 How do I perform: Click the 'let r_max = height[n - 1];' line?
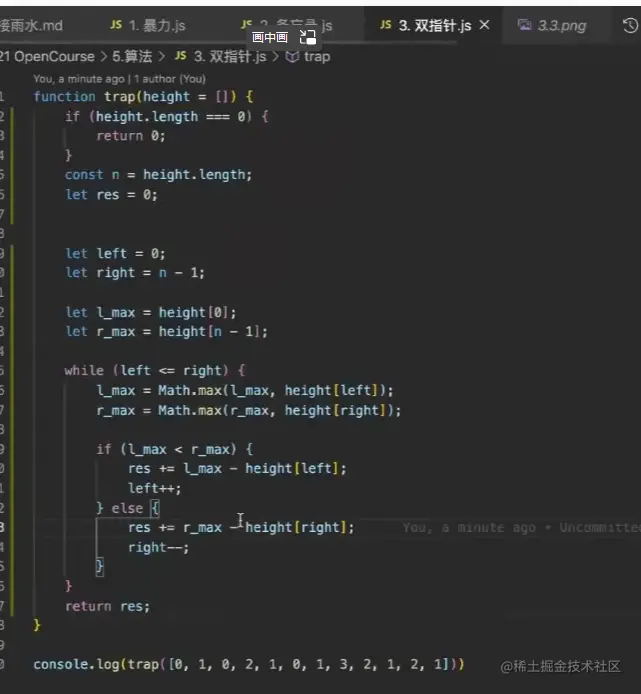166,332
